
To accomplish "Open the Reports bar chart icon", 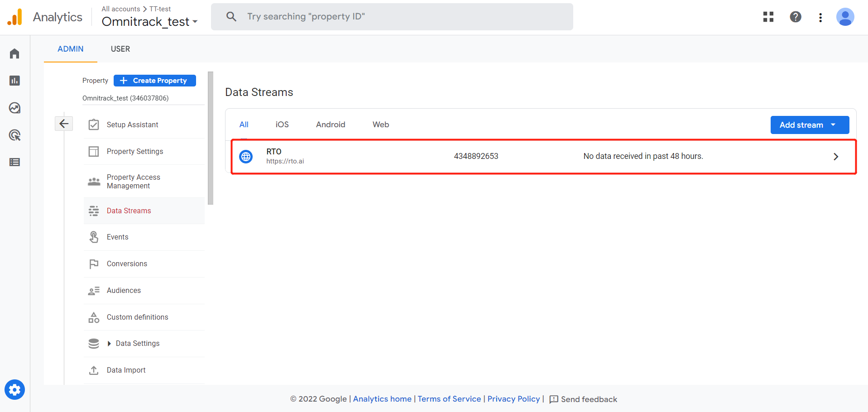I will (x=14, y=81).
